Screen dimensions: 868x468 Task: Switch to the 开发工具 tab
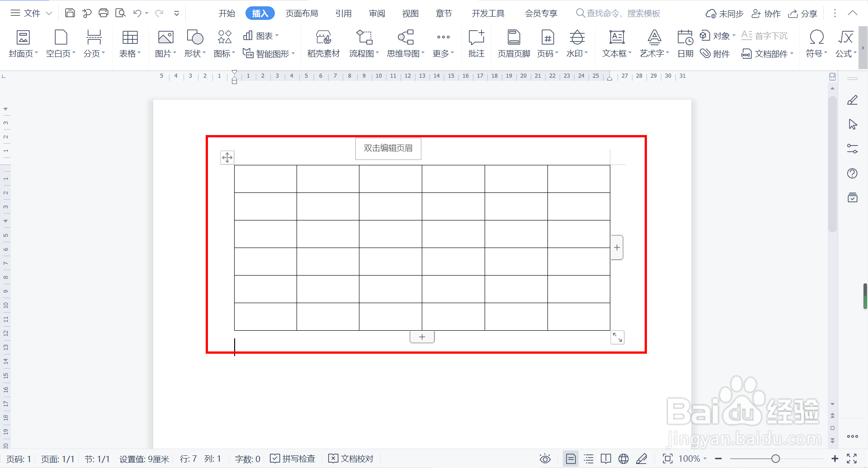tap(488, 14)
